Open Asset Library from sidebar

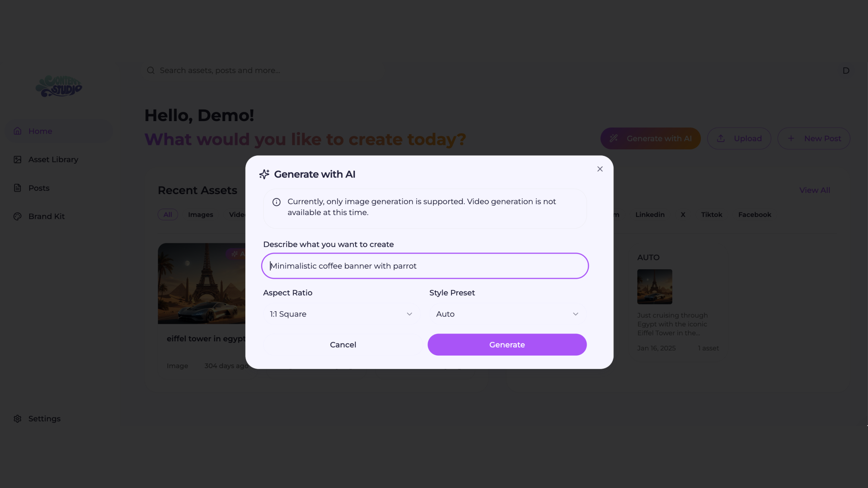point(53,159)
